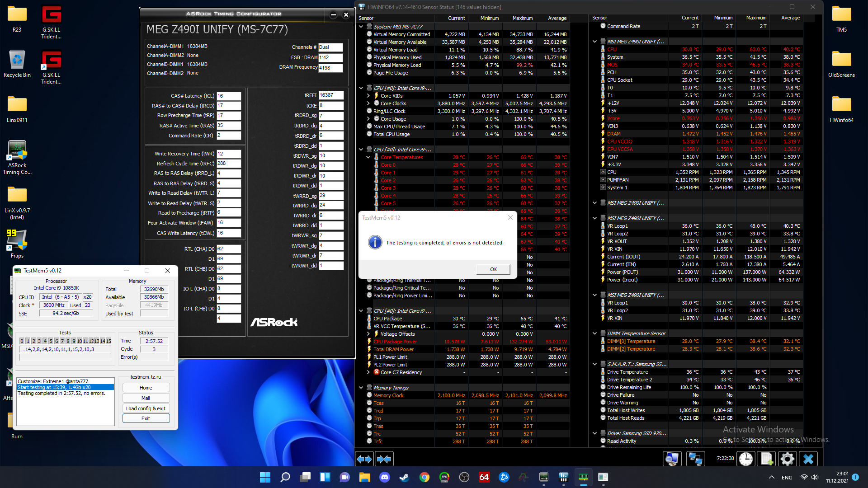Viewport: 868px width, 488px height.
Task: Click the tREFI value input field
Action: [331, 95]
